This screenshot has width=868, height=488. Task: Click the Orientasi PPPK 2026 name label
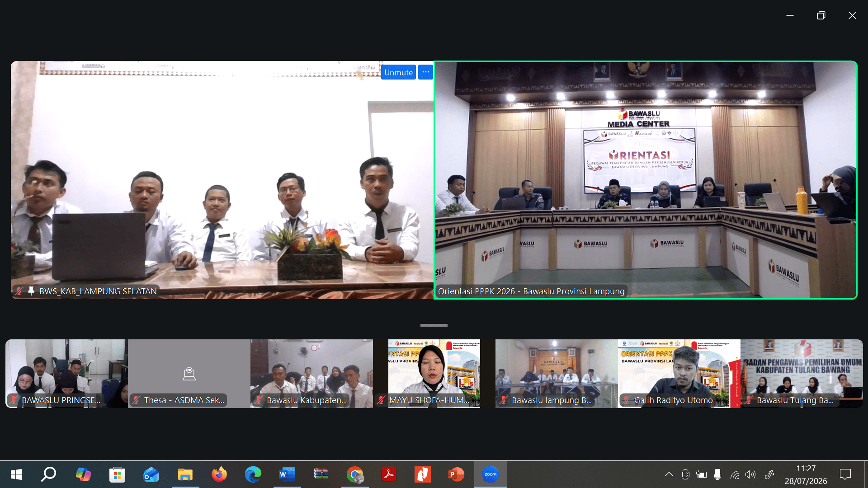531,291
